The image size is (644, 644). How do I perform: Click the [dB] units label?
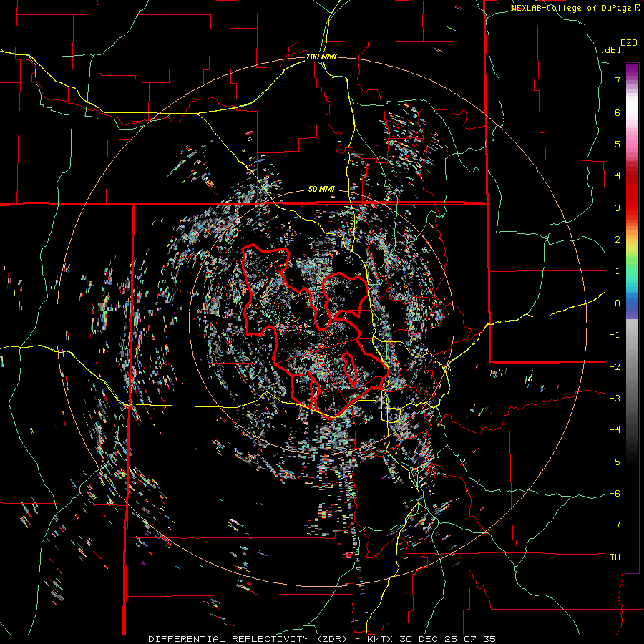[x=611, y=49]
